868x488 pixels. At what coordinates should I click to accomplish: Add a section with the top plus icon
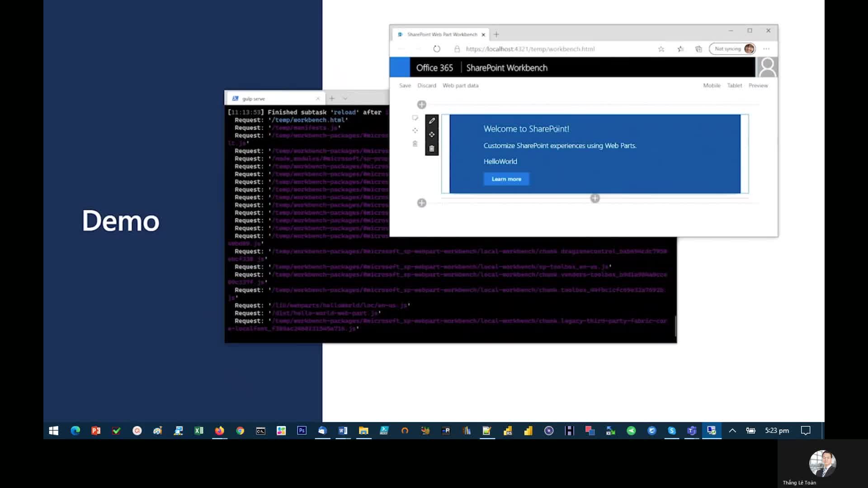pyautogui.click(x=422, y=105)
